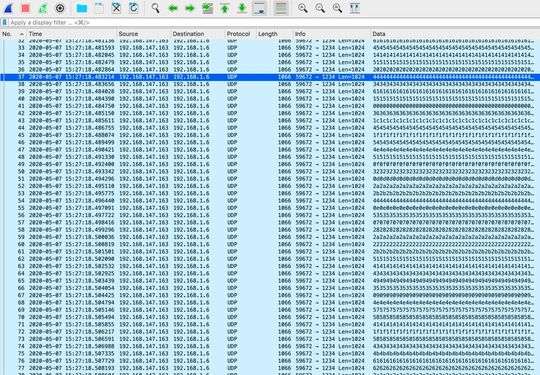Select packet number 77 row
540x375 pixels.
(x=270, y=368)
